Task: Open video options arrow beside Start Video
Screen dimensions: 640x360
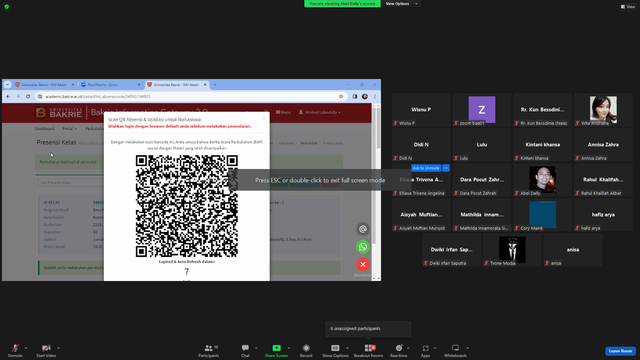Action: coord(58,348)
